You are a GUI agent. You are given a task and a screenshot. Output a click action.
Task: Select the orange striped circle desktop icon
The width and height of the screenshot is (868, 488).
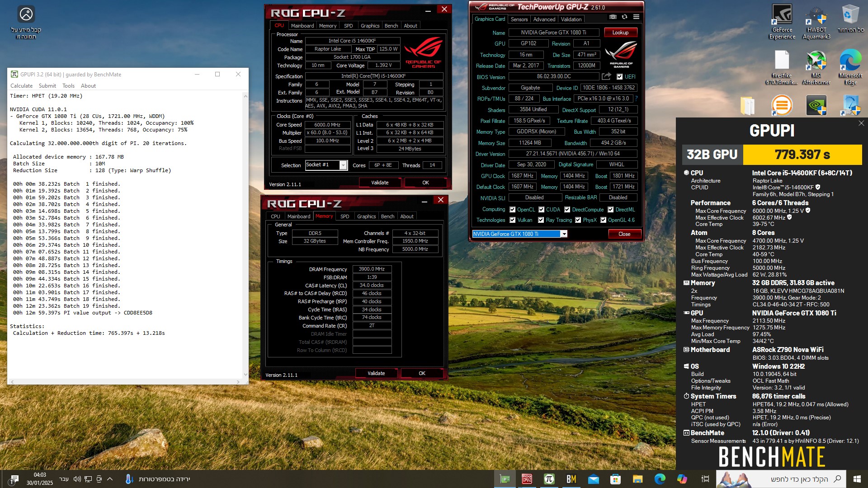point(782,106)
